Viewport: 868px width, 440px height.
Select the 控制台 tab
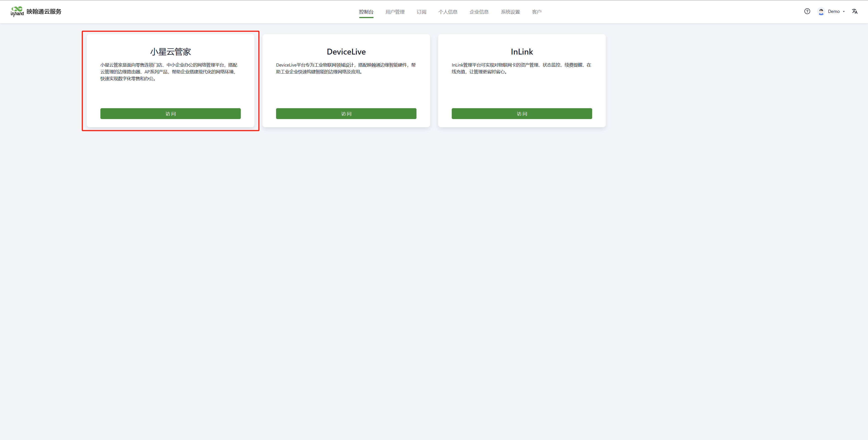[366, 12]
